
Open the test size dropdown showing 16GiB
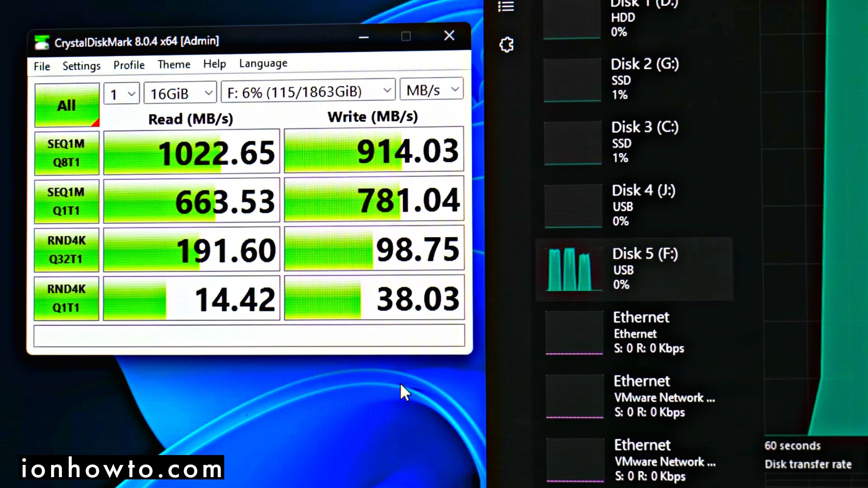(x=180, y=93)
